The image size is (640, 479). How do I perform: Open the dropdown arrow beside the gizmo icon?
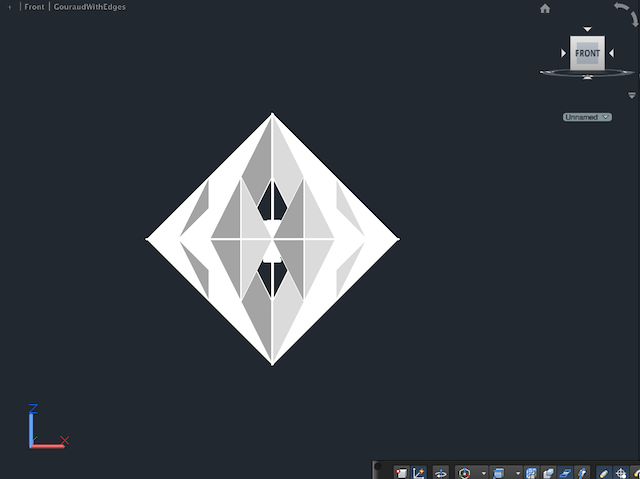(484, 473)
